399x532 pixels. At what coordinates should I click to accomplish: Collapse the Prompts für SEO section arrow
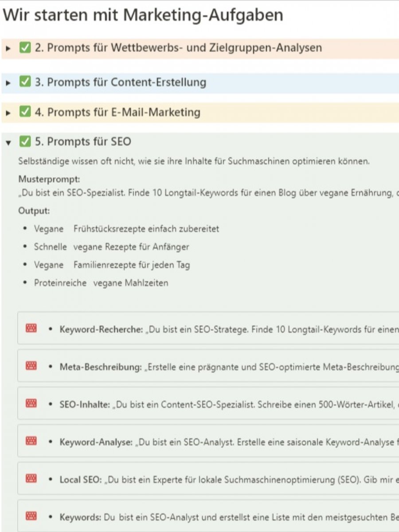tap(8, 143)
